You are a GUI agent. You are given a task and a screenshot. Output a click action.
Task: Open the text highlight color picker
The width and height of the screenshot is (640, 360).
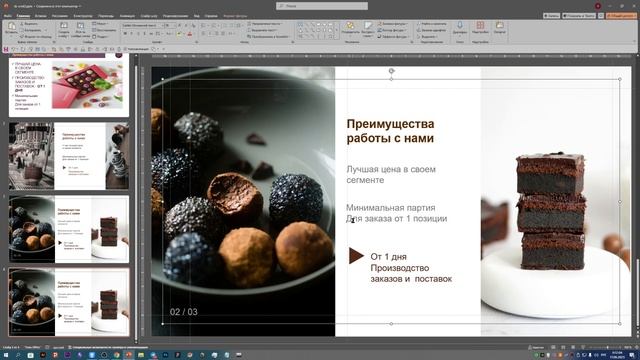[x=179, y=34]
